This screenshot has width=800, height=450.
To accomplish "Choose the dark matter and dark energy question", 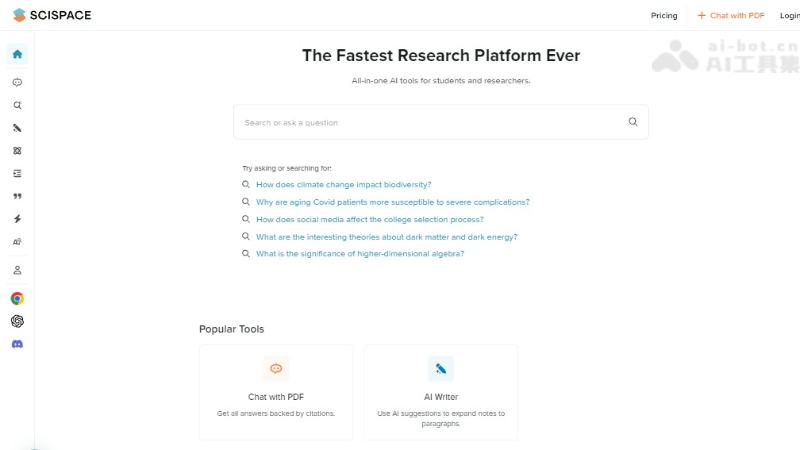I will (386, 237).
